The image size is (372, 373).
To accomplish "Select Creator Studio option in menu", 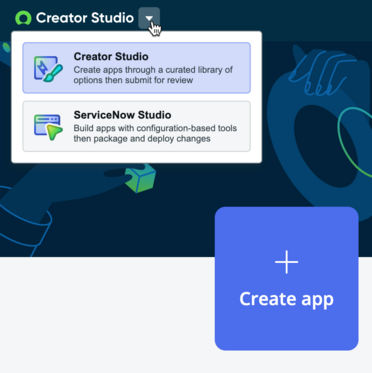I will click(136, 68).
